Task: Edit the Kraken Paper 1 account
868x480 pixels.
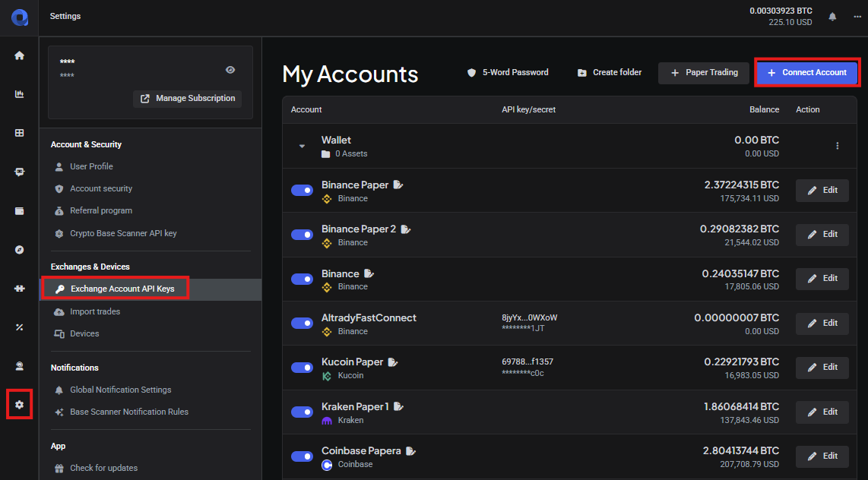Action: click(x=822, y=412)
